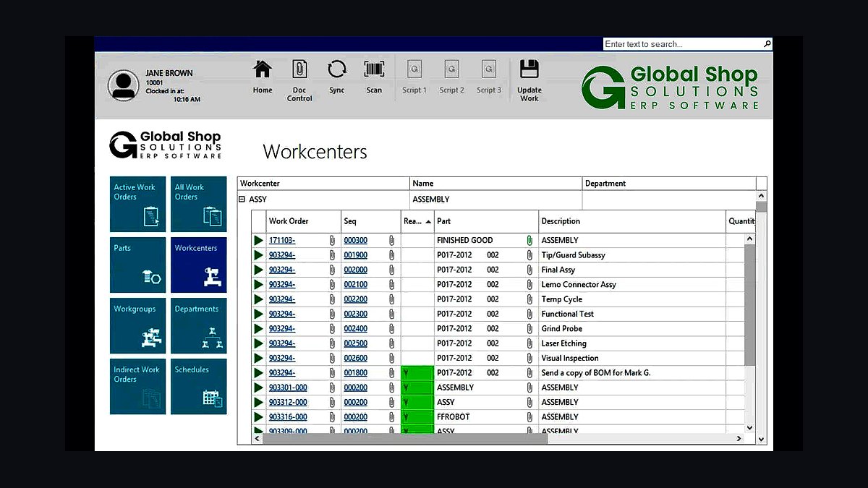Screen dimensions: 868x488
Task: Click the Workcenter column header
Action: (323, 184)
